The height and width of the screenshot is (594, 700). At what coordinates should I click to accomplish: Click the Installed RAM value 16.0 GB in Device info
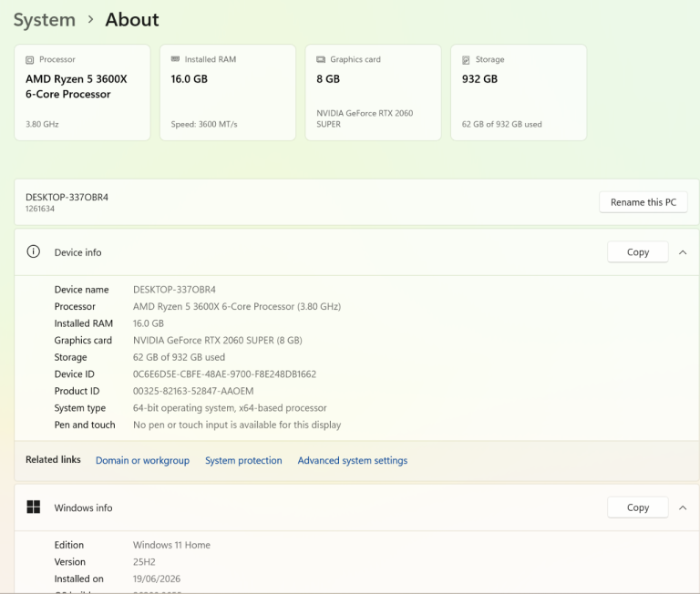(x=149, y=323)
